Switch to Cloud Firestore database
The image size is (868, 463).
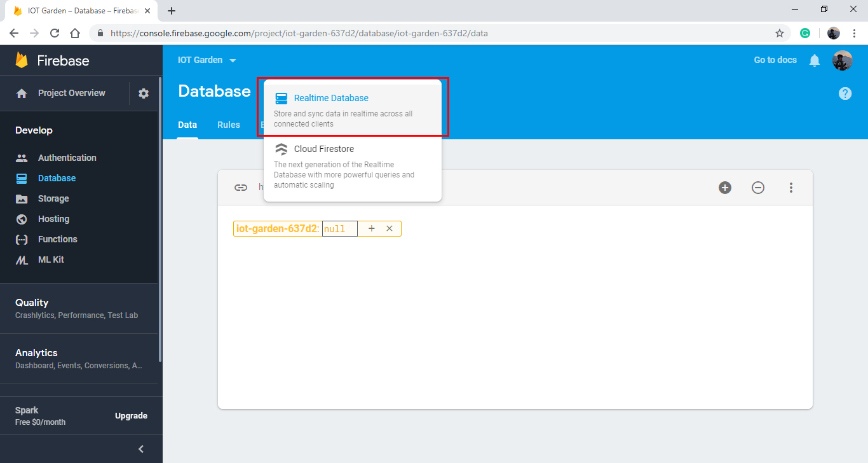point(323,149)
